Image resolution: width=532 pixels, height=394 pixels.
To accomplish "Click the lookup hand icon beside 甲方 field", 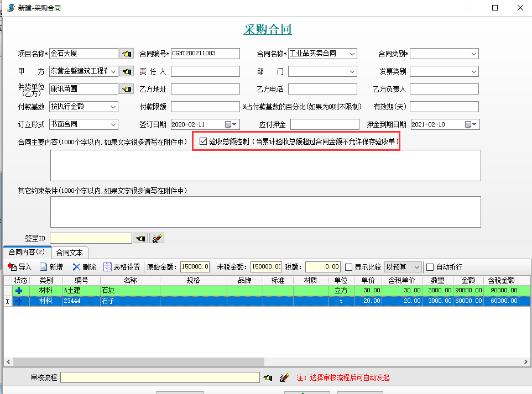I will click(127, 71).
